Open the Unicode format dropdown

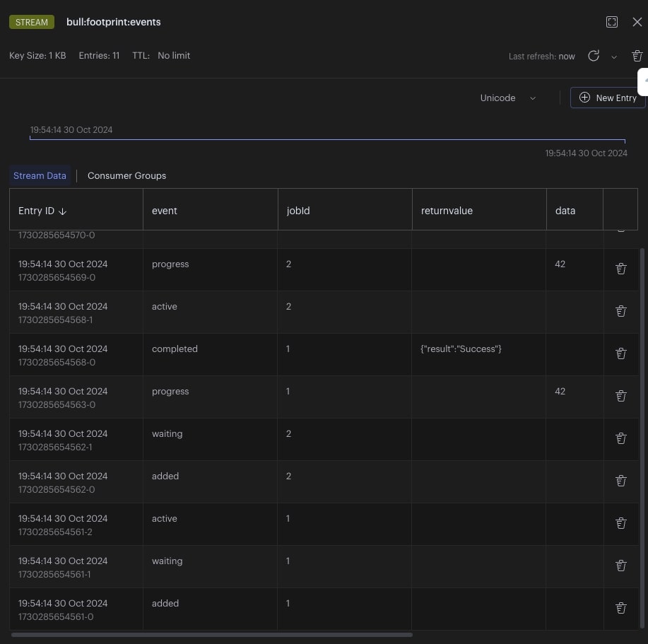pyautogui.click(x=507, y=98)
